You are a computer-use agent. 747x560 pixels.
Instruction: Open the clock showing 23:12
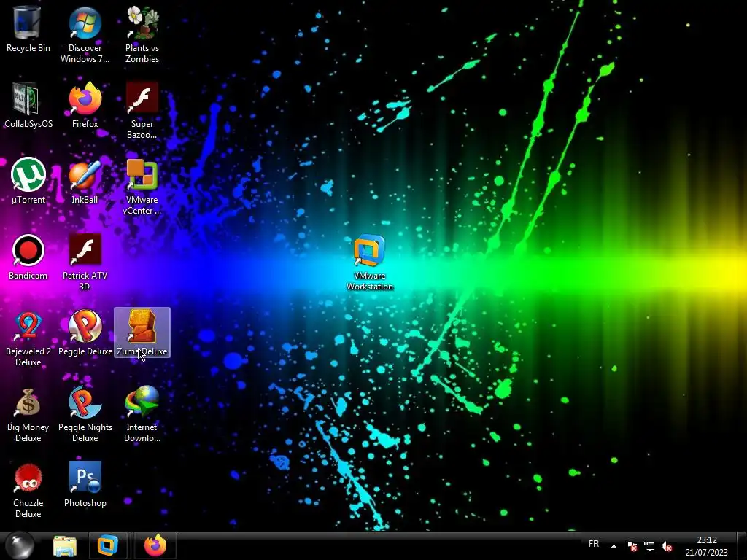pos(706,546)
